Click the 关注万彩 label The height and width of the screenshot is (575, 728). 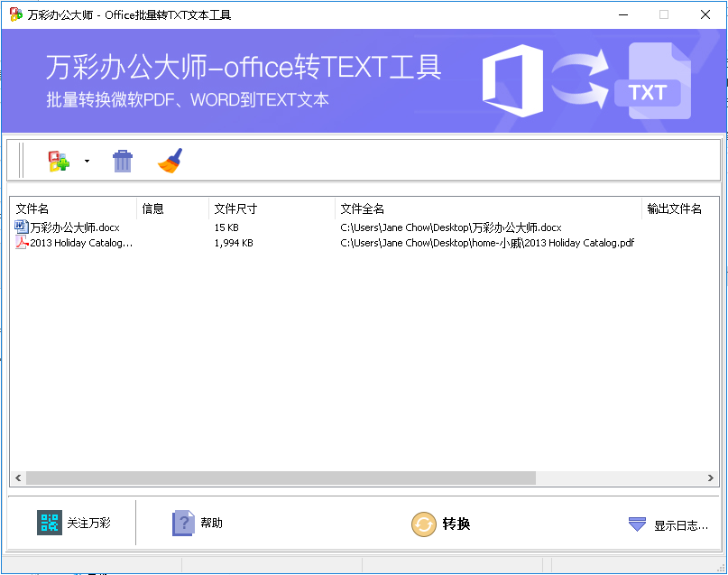88,523
